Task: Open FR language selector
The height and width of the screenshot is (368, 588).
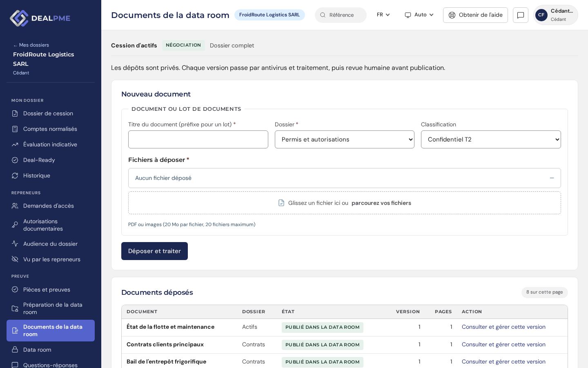Action: (x=383, y=15)
